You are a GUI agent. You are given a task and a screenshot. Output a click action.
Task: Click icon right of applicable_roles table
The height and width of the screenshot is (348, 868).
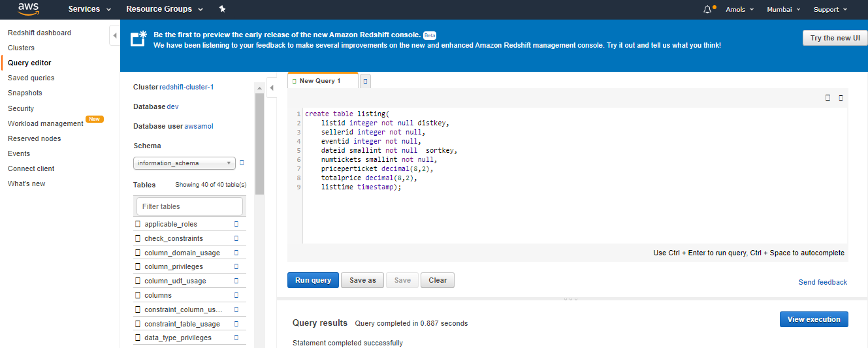click(x=236, y=224)
